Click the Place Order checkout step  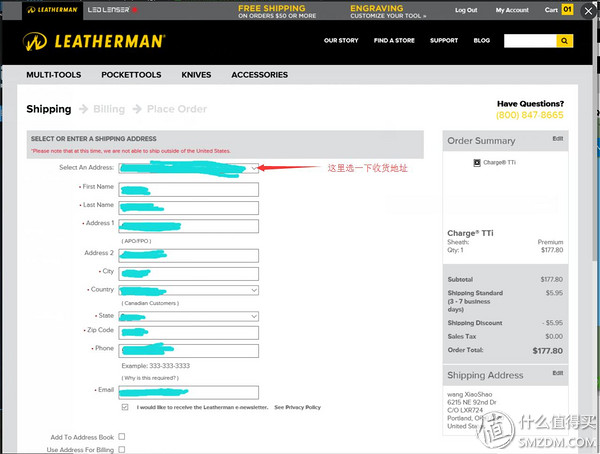177,109
